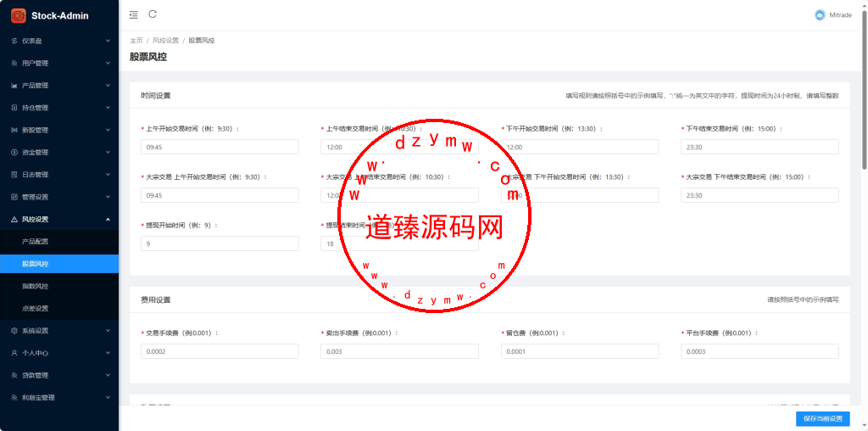This screenshot has width=868, height=431.
Task: Click the 费用设置 section heading
Action: click(156, 299)
